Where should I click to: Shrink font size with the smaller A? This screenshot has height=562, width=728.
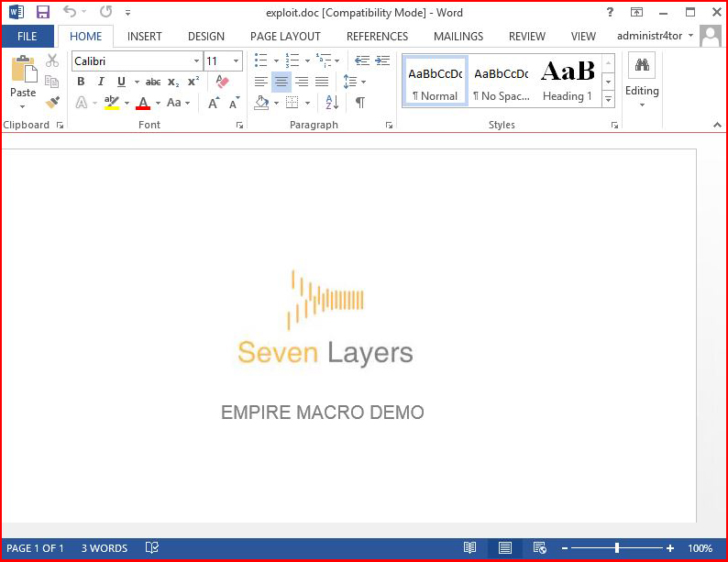pos(235,103)
